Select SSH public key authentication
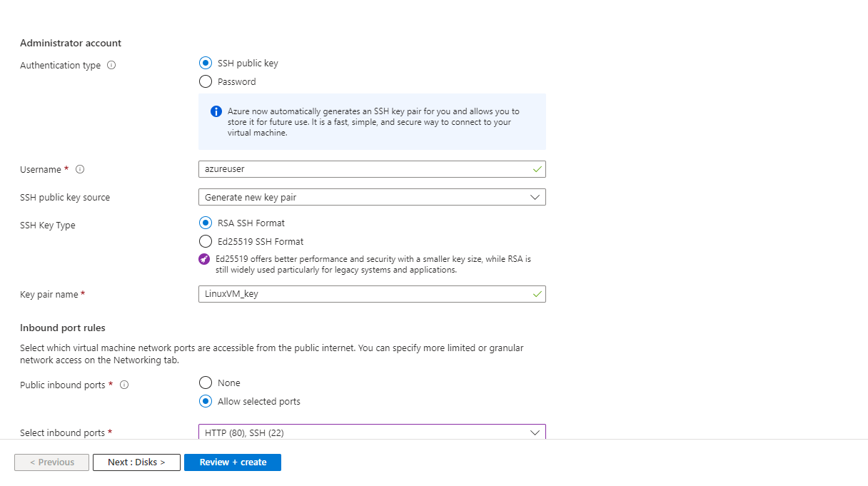868x486 pixels. pos(206,63)
